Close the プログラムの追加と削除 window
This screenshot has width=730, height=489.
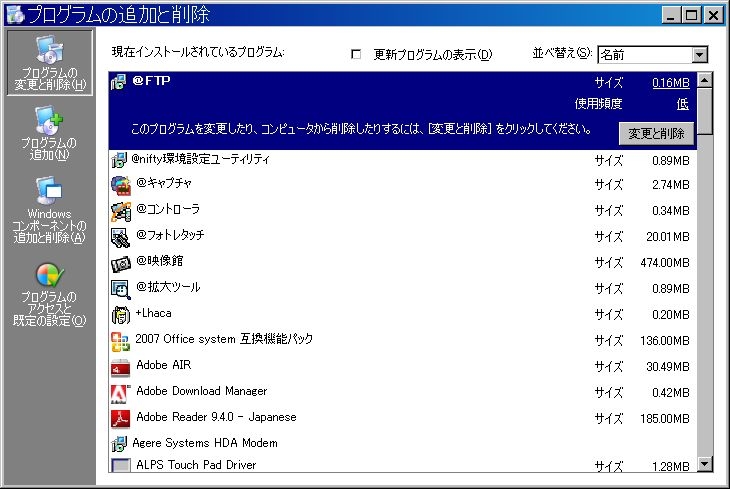(x=714, y=15)
